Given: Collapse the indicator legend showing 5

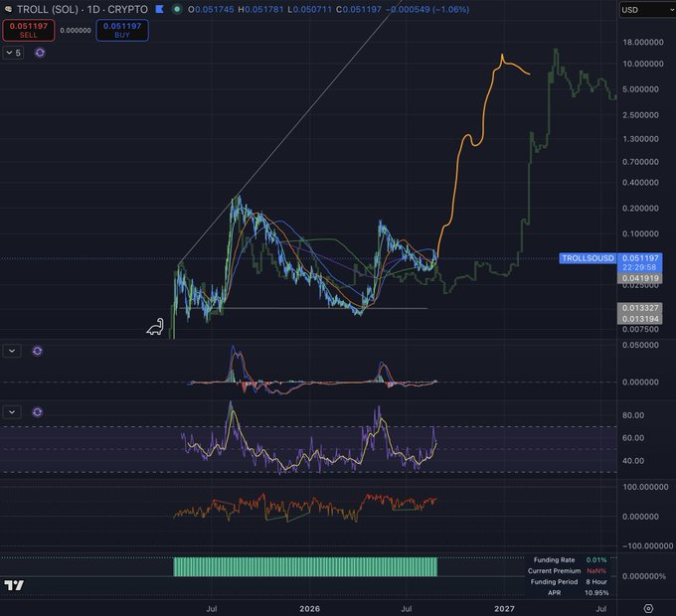Looking at the screenshot, I should pos(13,53).
